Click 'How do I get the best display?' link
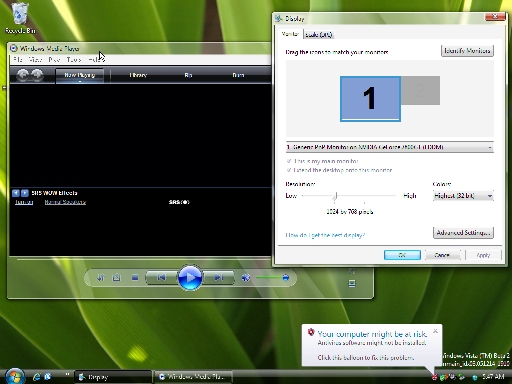Screen dimensions: 512x384 click(325, 235)
